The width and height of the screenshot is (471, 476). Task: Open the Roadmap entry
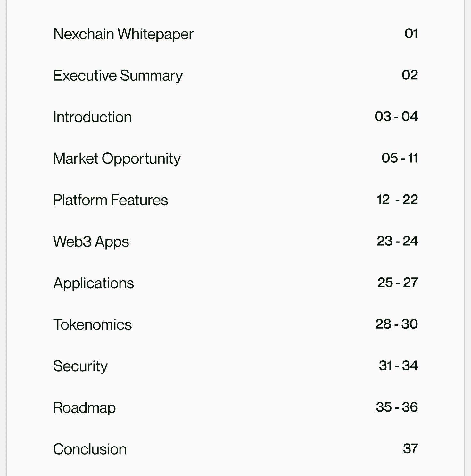[84, 408]
